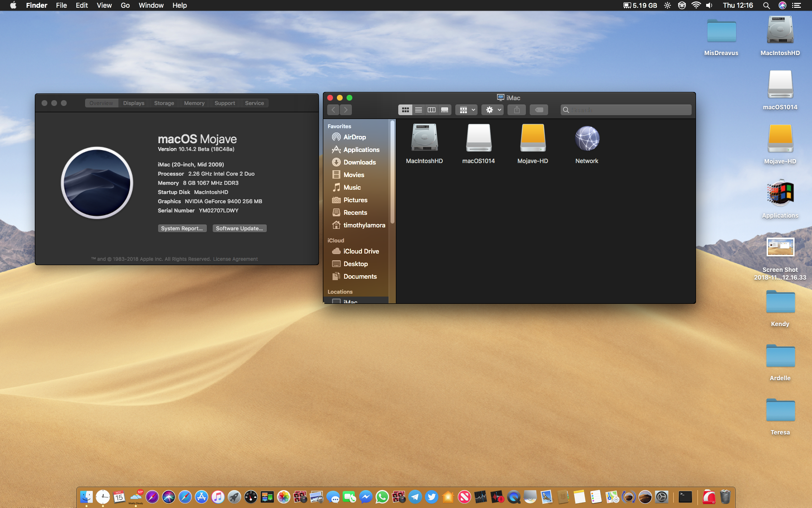Open the Network icon in Finder
The width and height of the screenshot is (812, 508).
(x=587, y=139)
